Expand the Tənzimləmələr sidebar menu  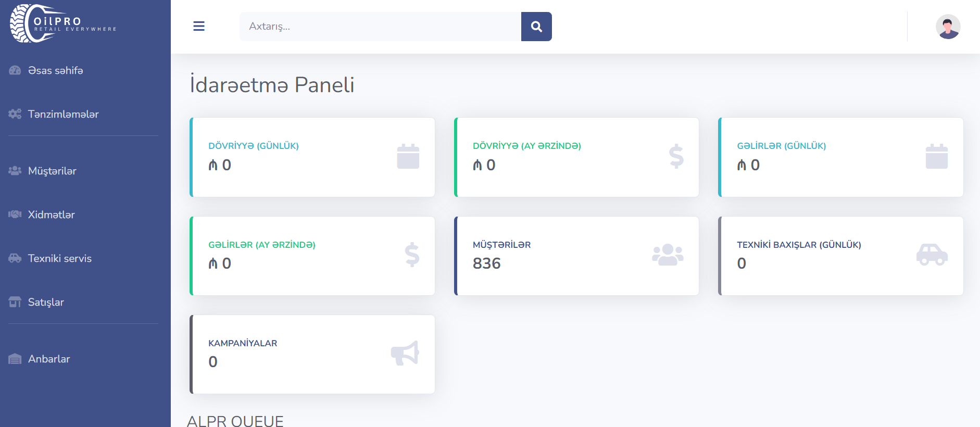coord(63,114)
